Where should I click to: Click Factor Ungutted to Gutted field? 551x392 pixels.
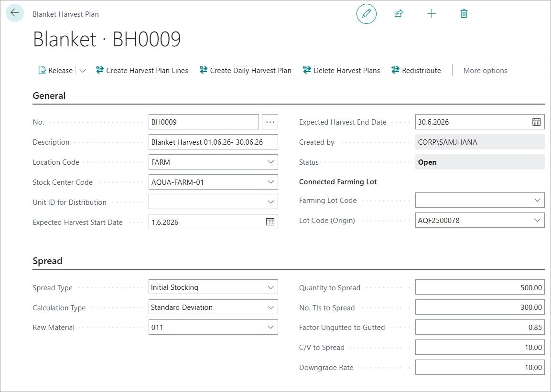480,327
